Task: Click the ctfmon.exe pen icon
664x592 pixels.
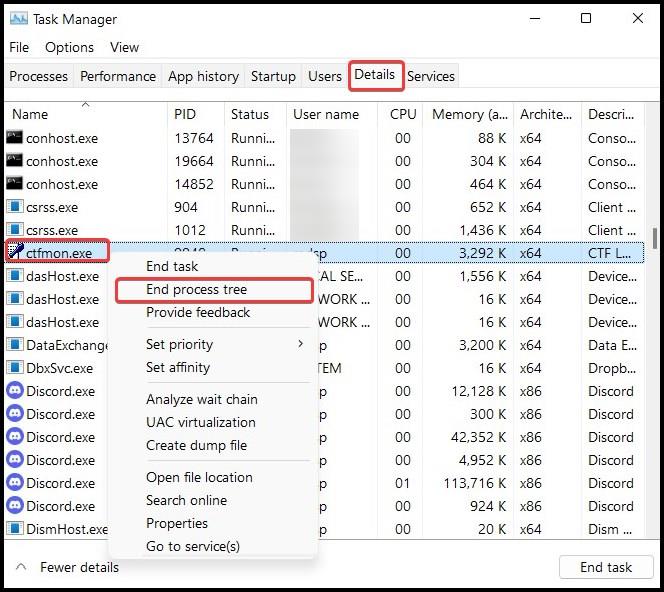Action: click(x=15, y=253)
